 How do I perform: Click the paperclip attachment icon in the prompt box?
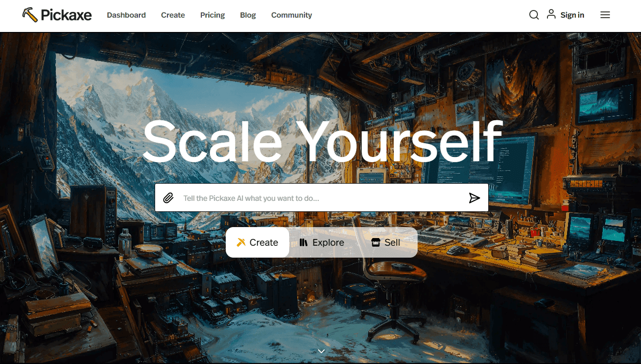point(168,197)
